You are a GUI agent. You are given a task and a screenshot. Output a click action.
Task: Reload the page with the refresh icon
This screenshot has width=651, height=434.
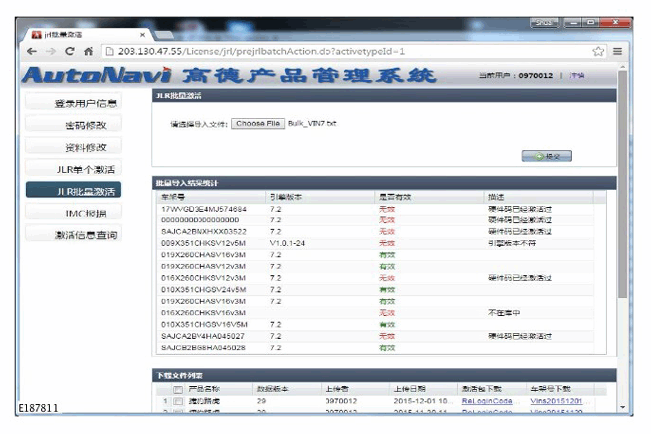pos(70,51)
